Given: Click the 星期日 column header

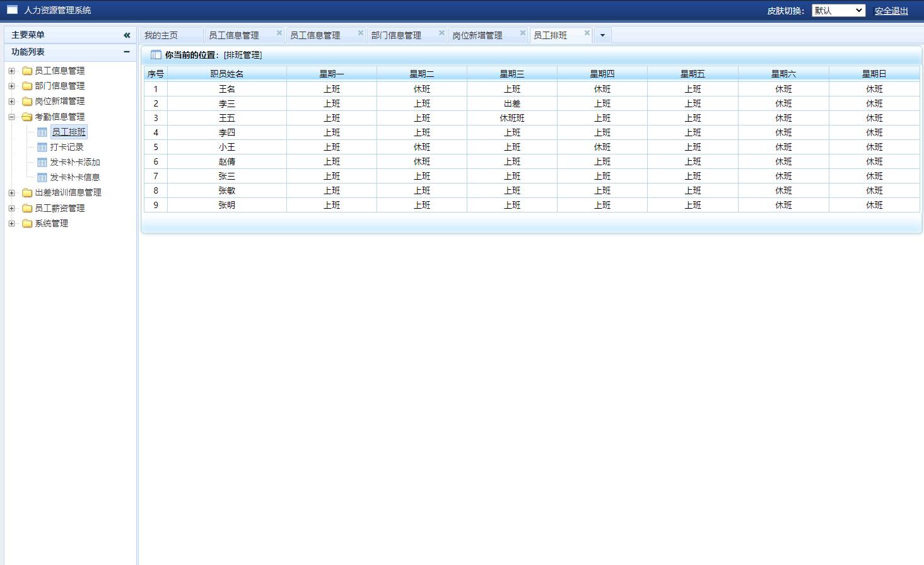Looking at the screenshot, I should coord(874,74).
